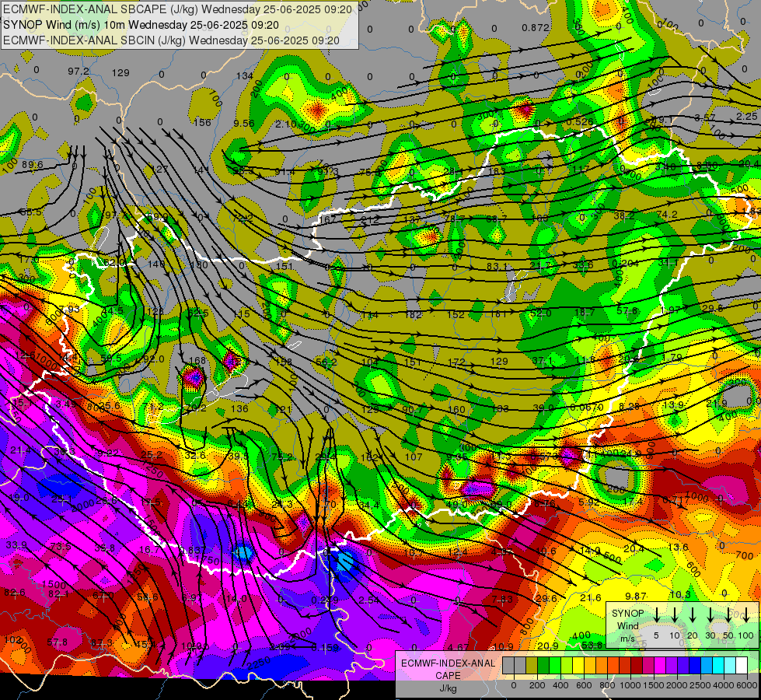The height and width of the screenshot is (700, 761).
Task: Click the 84.4 value on the map
Action: tap(369, 506)
